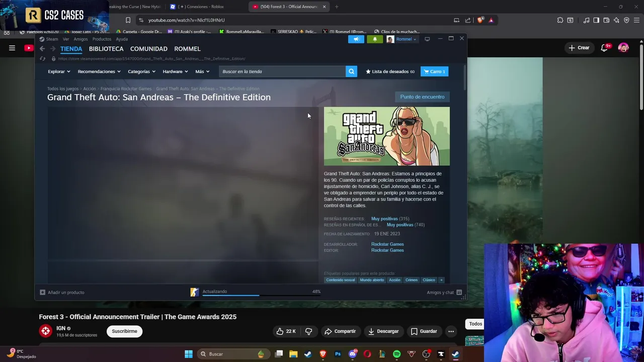Click Descargar button under video

(x=383, y=331)
